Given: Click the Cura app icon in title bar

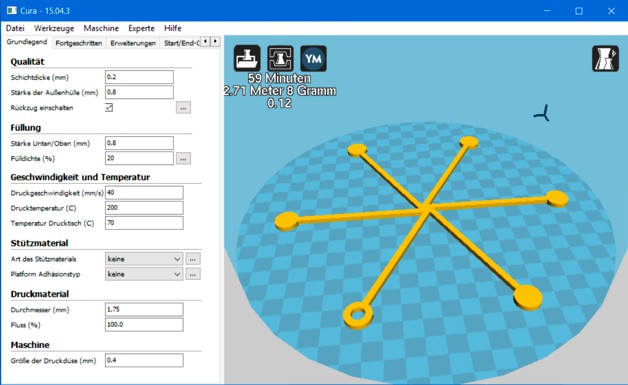Looking at the screenshot, I should click(x=12, y=10).
